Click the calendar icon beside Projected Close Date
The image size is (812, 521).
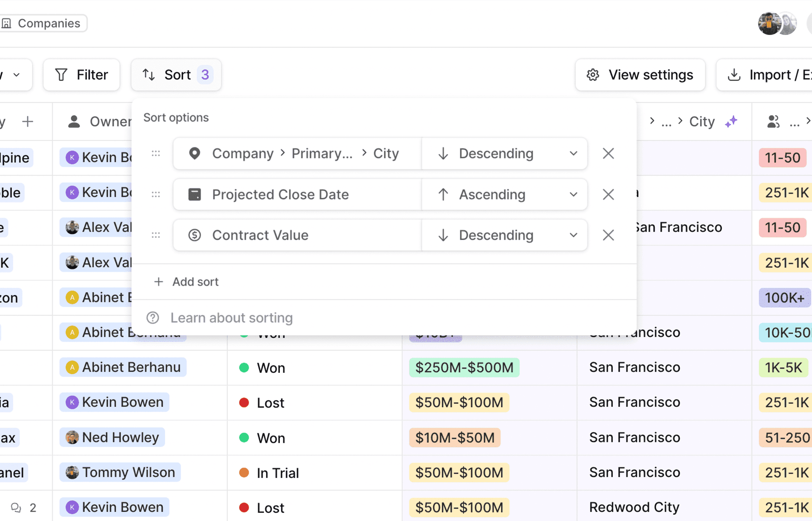195,194
